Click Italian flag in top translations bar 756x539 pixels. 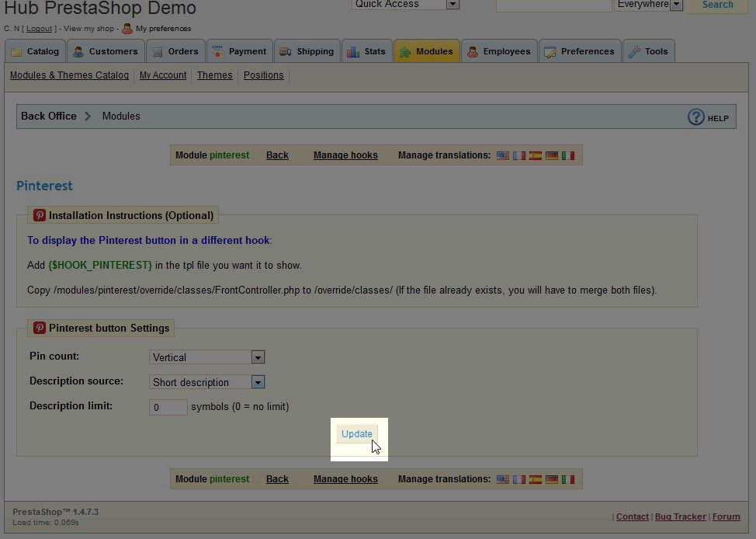568,155
